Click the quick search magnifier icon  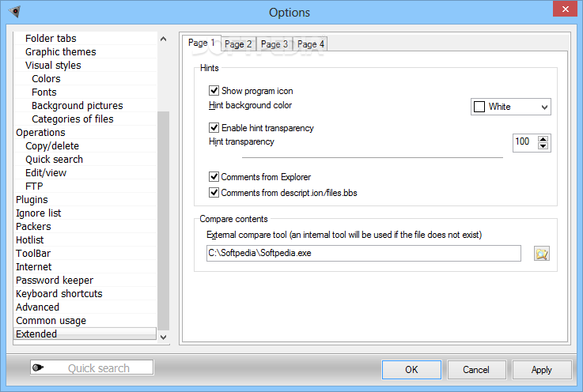(37, 367)
